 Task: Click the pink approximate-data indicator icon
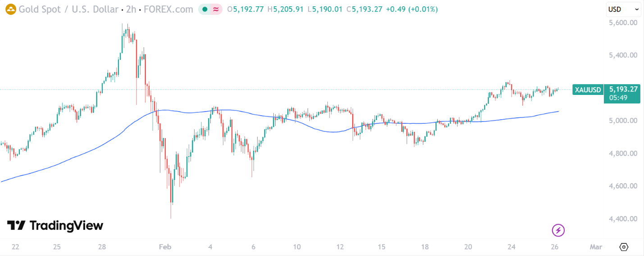click(x=216, y=9)
